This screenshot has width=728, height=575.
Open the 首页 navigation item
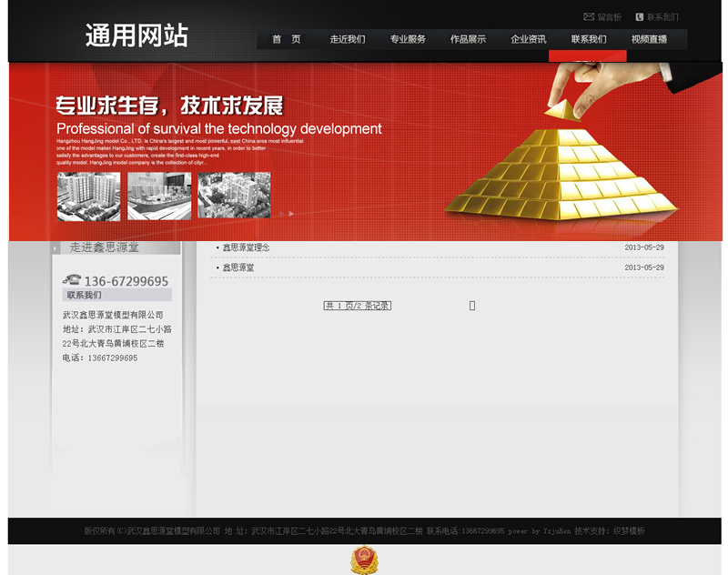pos(286,39)
